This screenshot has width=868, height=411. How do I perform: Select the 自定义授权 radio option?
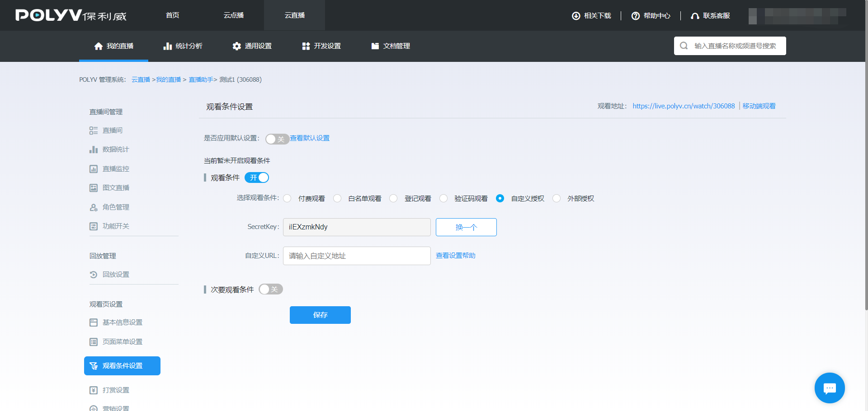500,198
